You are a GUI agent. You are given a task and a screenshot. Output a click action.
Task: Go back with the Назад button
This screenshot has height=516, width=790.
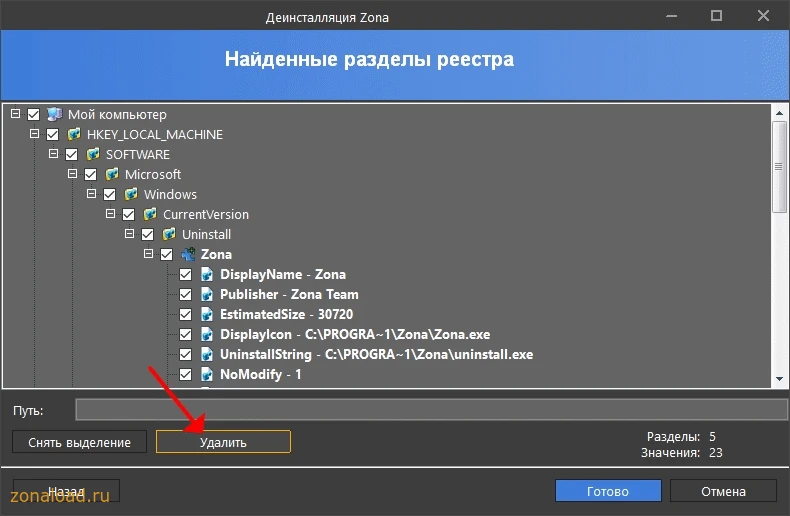66,491
